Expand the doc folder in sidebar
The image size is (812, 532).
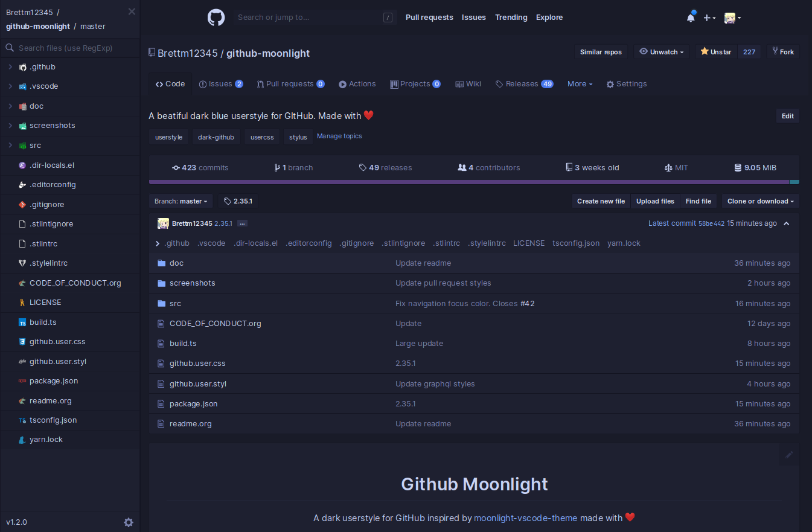click(x=10, y=106)
